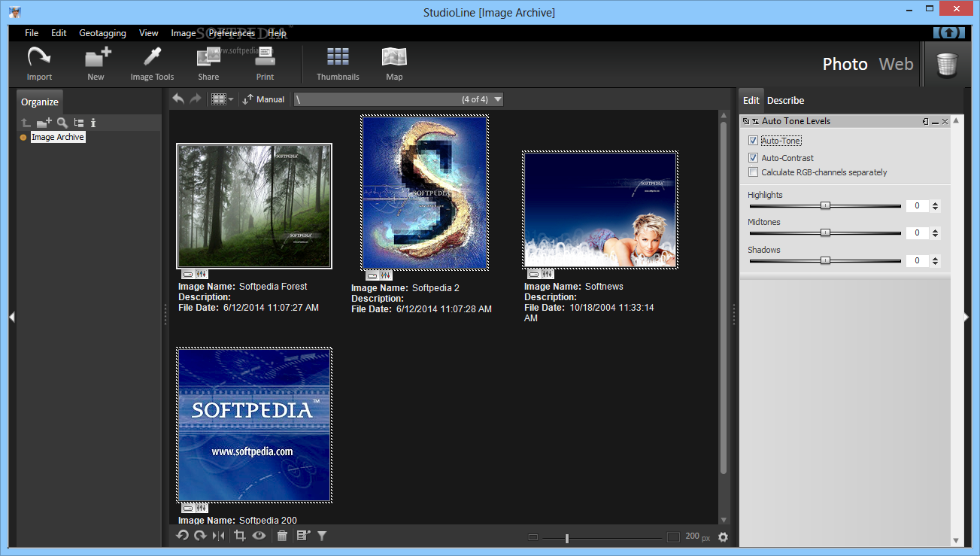Viewport: 980px width, 556px height.
Task: Click the search magnifier in Organize panel
Action: click(x=62, y=123)
